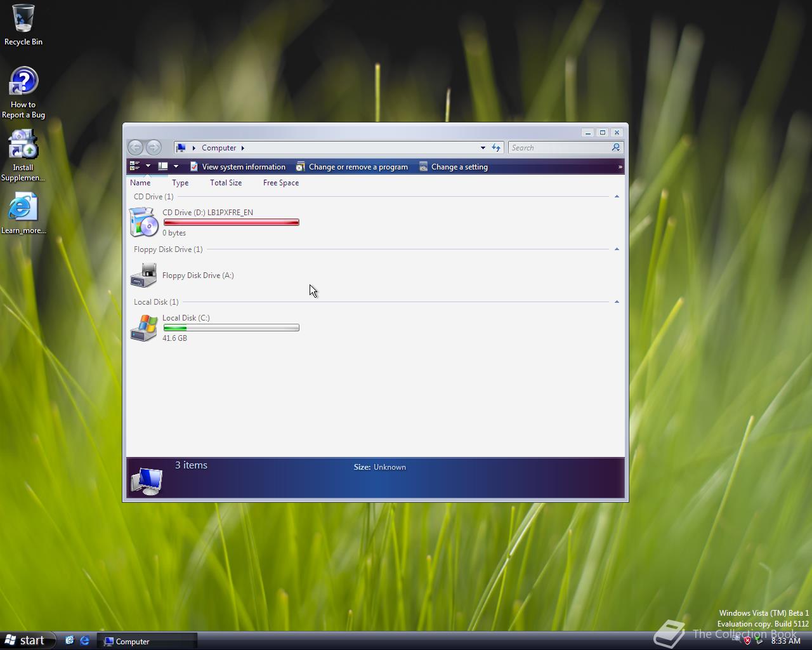812x650 pixels.
Task: Click the 0 bytes text
Action: coord(174,233)
